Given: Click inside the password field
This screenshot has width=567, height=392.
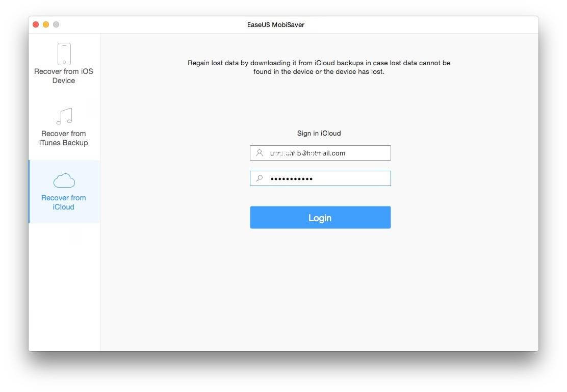Looking at the screenshot, I should pyautogui.click(x=320, y=178).
